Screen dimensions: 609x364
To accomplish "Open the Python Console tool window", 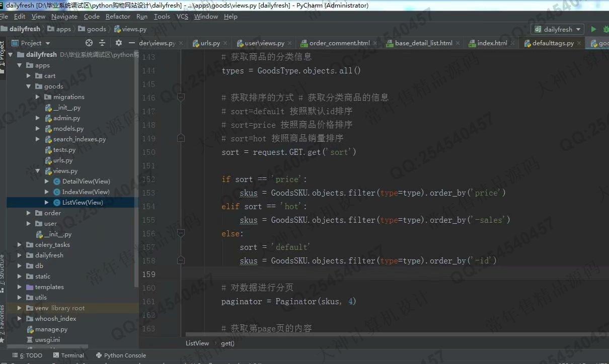I will pos(121,355).
